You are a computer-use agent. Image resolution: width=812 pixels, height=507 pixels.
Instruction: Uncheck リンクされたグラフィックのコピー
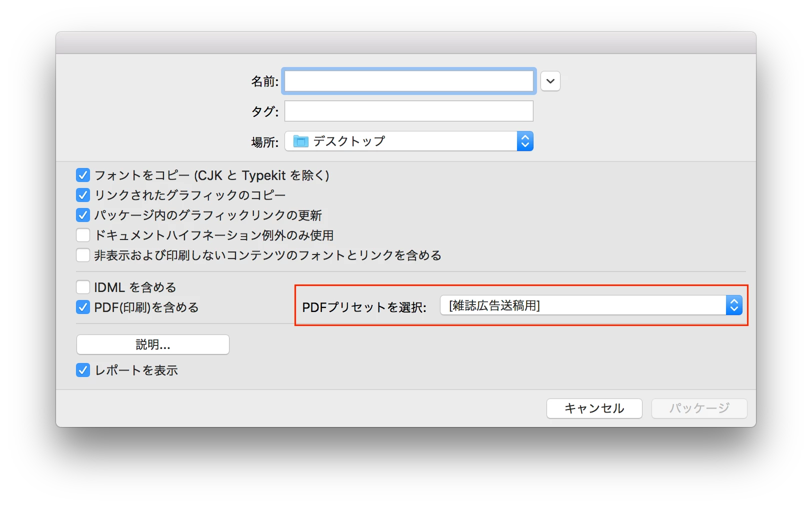pos(83,195)
